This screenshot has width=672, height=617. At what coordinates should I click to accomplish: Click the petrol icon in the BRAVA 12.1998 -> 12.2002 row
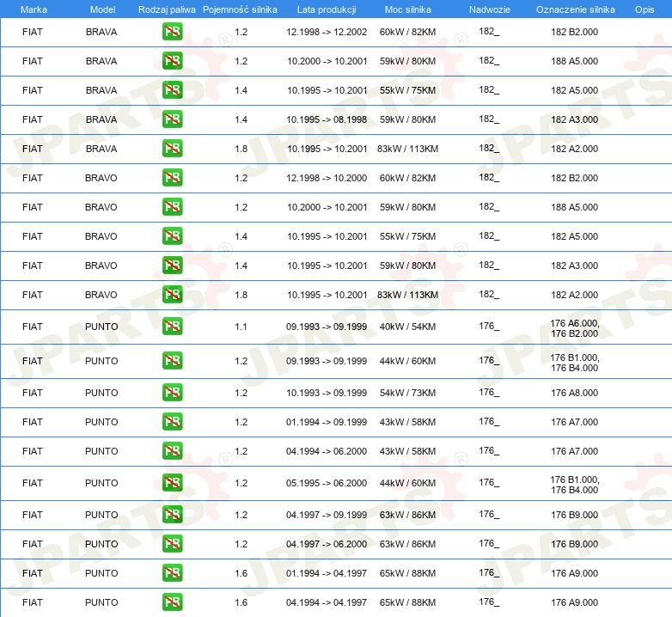(x=172, y=32)
